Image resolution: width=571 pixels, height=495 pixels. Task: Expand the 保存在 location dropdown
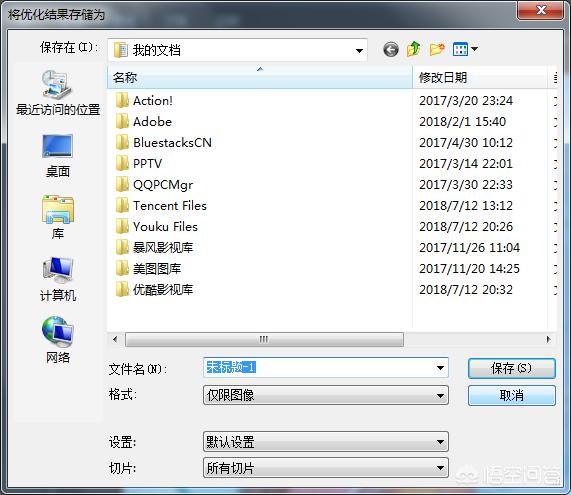pyautogui.click(x=237, y=50)
